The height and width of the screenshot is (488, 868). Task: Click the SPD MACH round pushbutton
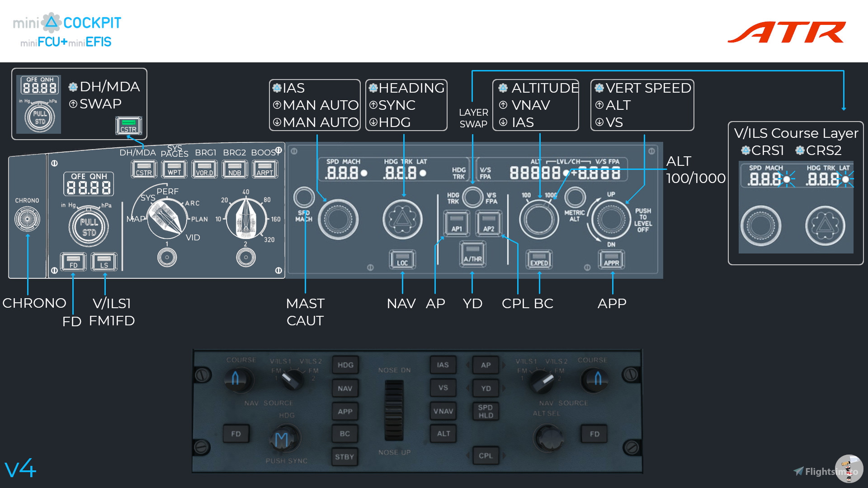304,197
